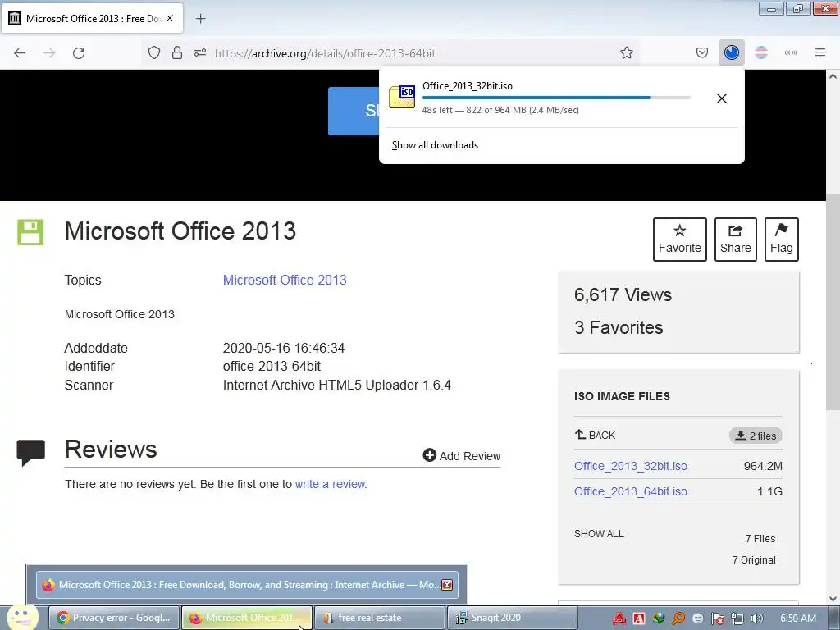Viewport: 840px width, 630px height.
Task: Open the striped circle extension icon
Action: [761, 53]
